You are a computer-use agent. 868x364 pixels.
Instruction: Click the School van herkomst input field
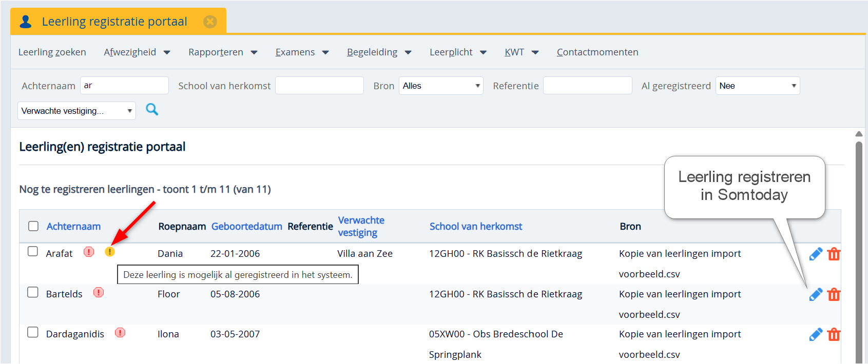(319, 86)
